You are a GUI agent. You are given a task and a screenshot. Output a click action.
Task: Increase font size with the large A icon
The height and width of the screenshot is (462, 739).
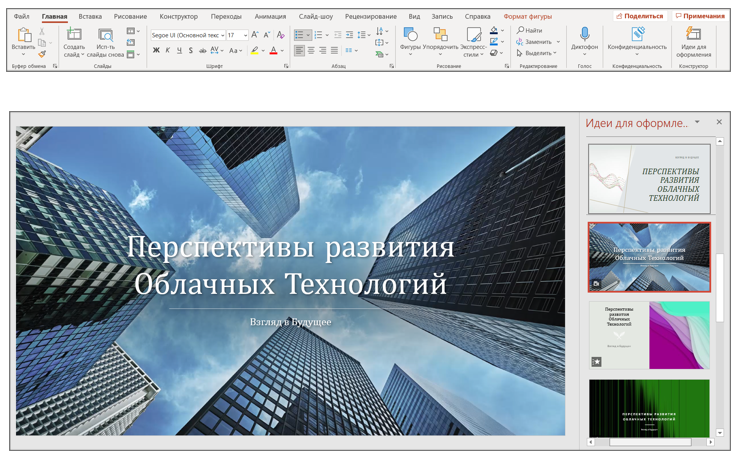[255, 35]
